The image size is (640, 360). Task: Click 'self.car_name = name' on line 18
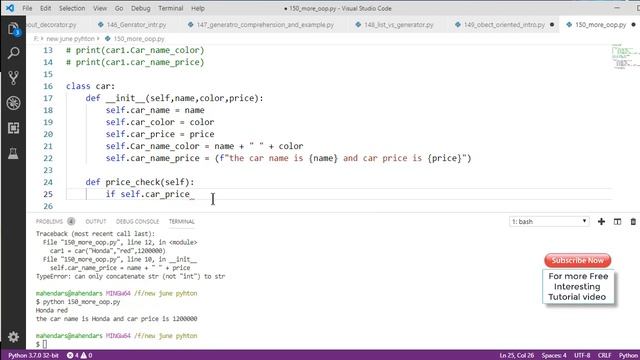pyautogui.click(x=155, y=110)
